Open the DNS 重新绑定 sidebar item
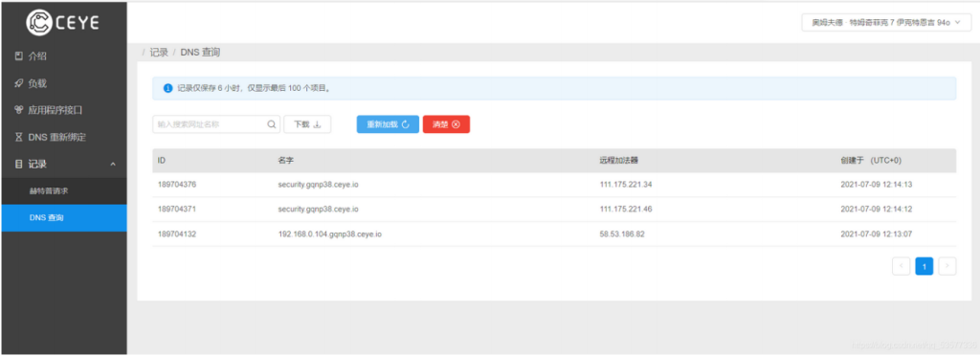 (64, 137)
